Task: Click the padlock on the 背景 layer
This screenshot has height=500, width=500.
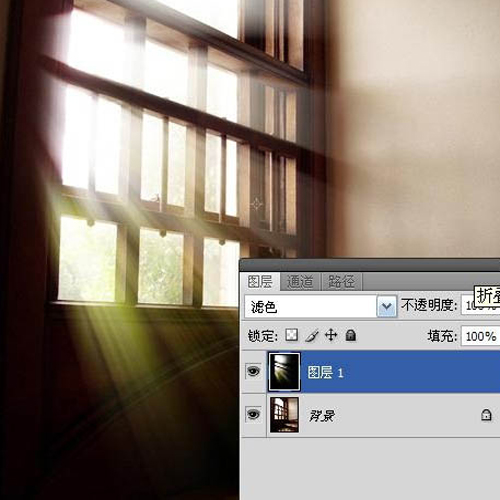Action: 486,415
